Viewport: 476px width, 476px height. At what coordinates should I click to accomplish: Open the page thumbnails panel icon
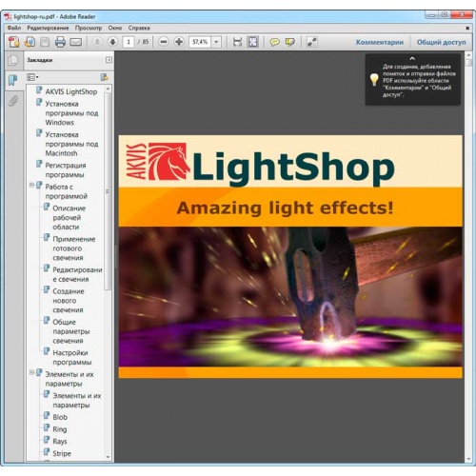pyautogui.click(x=13, y=60)
